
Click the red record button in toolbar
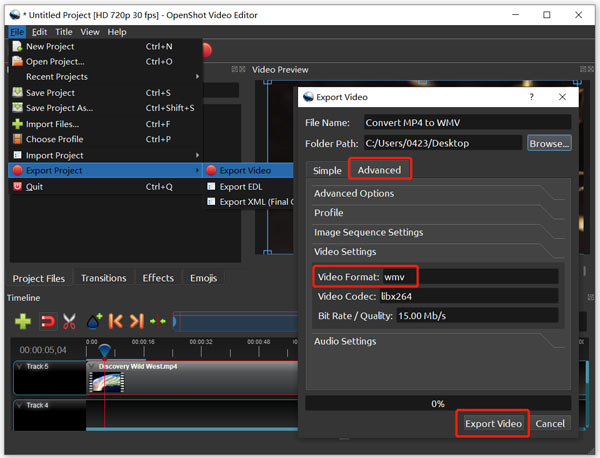click(207, 50)
